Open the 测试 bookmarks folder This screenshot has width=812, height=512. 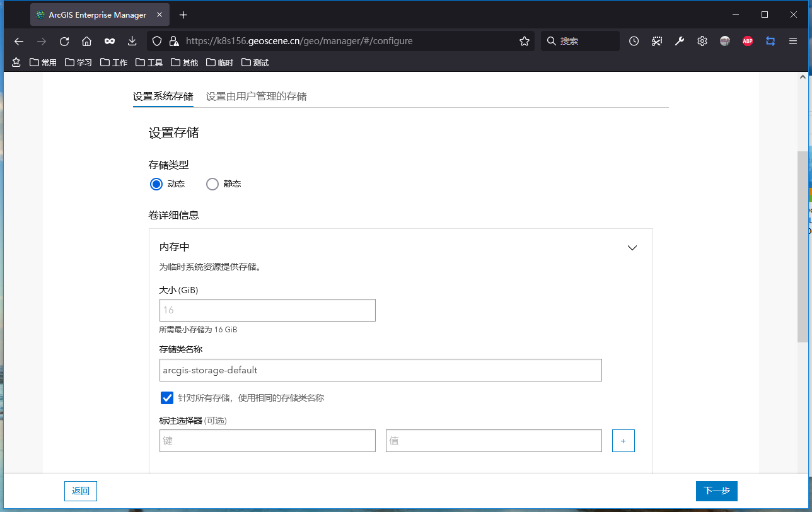pos(255,62)
